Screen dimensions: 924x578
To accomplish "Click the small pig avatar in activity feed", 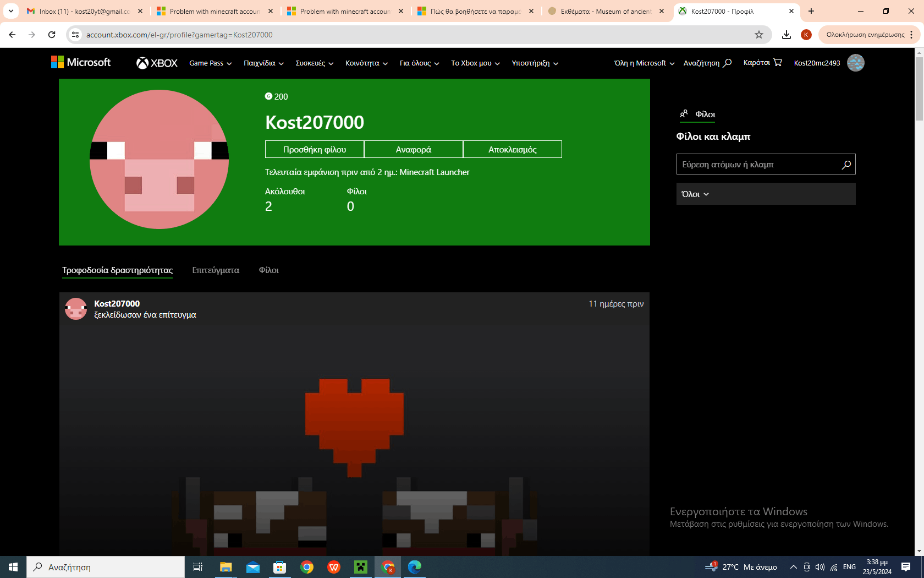I will [x=76, y=309].
